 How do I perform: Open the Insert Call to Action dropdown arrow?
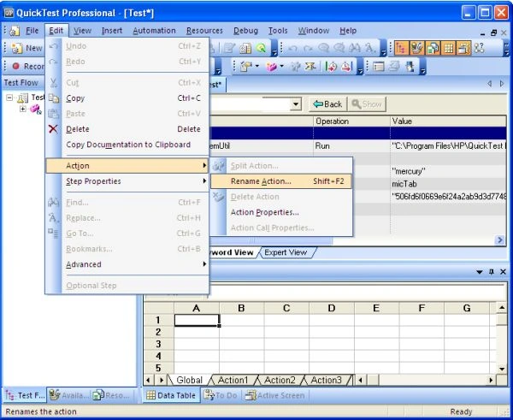tap(282, 67)
